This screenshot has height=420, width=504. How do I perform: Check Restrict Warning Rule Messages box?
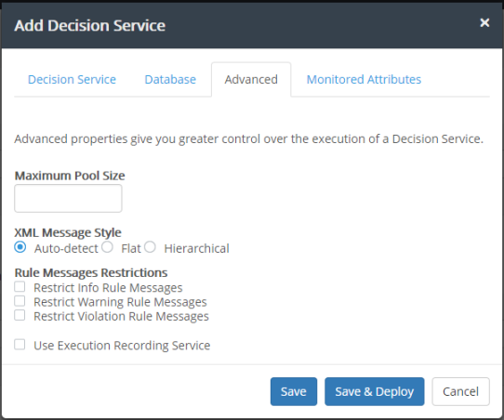[20, 301]
